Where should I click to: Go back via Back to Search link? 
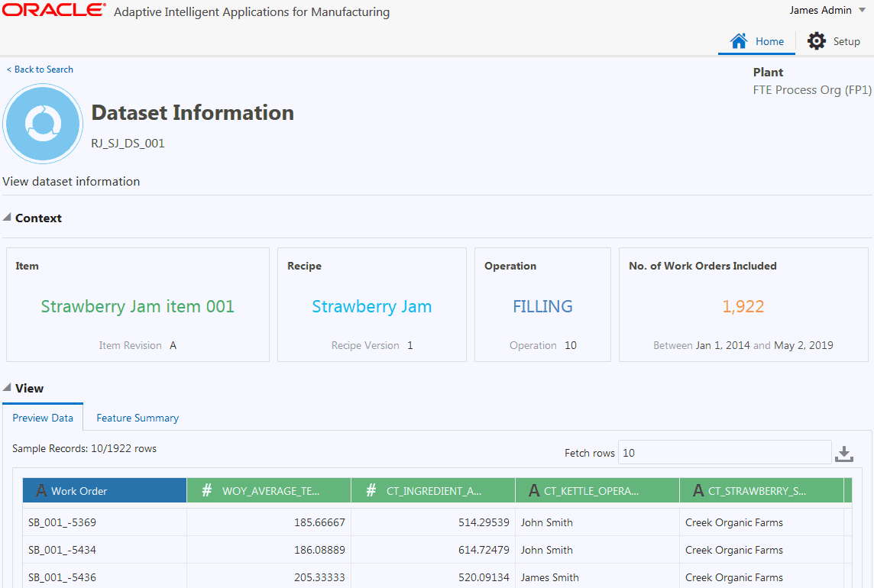(40, 69)
